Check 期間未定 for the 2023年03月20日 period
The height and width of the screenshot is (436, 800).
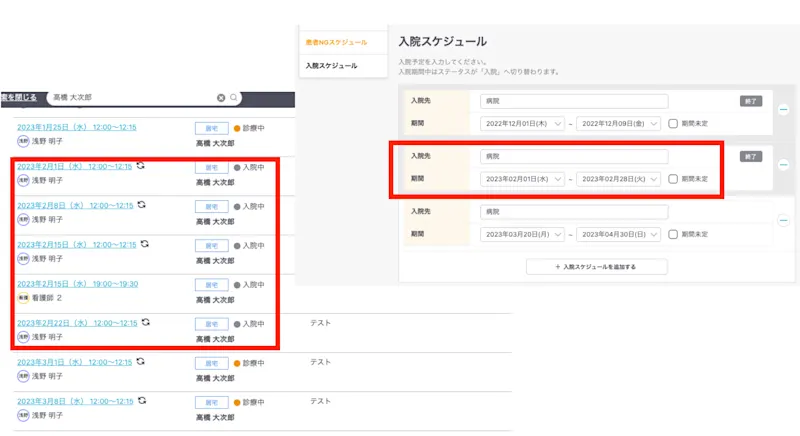673,234
